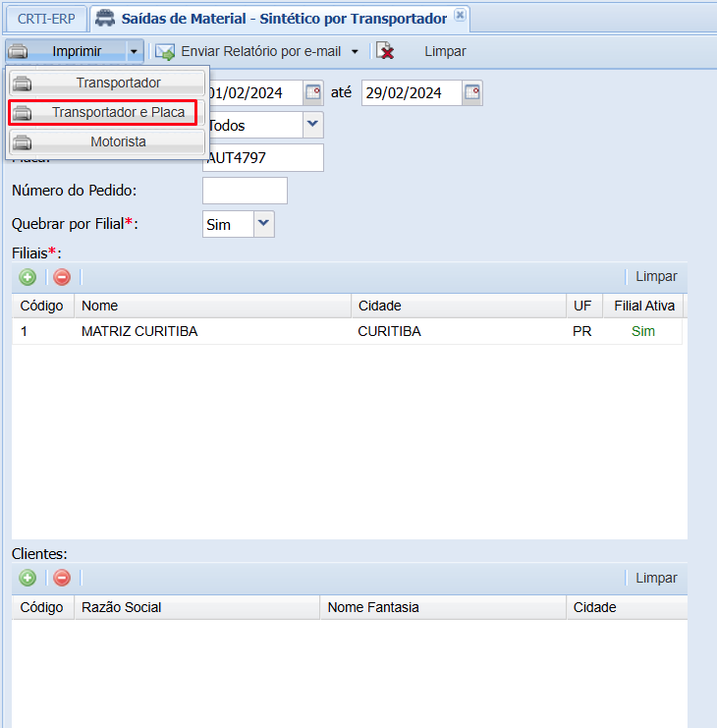Add a filial with green plus icon
Image resolution: width=717 pixels, height=728 pixels.
coord(28,277)
